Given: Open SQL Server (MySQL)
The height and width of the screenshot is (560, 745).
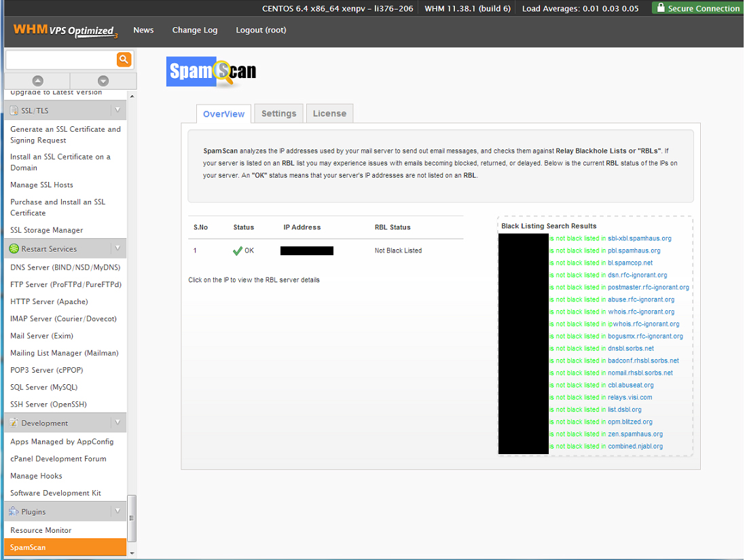Looking at the screenshot, I should (43, 387).
